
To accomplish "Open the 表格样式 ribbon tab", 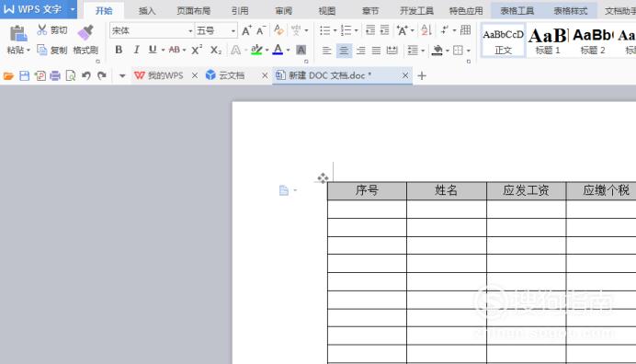I will point(571,11).
